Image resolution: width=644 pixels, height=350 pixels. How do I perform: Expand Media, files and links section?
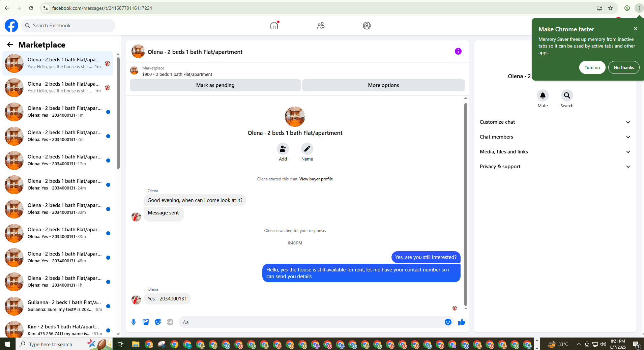point(555,152)
